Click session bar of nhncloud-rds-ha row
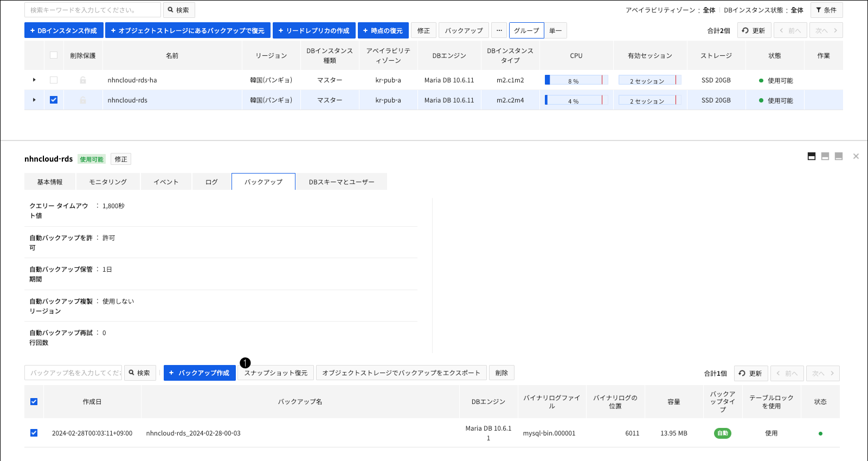Viewport: 868px width, 461px height. click(650, 80)
